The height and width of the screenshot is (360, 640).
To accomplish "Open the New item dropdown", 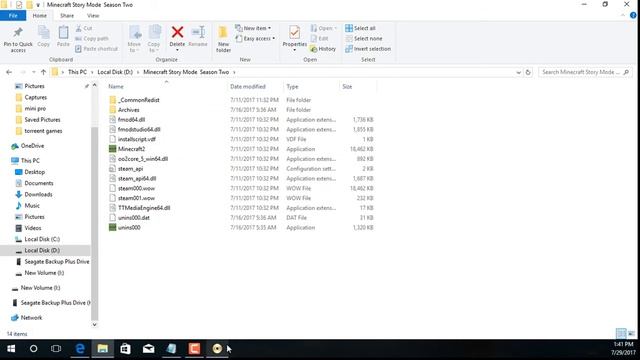I will click(x=253, y=28).
